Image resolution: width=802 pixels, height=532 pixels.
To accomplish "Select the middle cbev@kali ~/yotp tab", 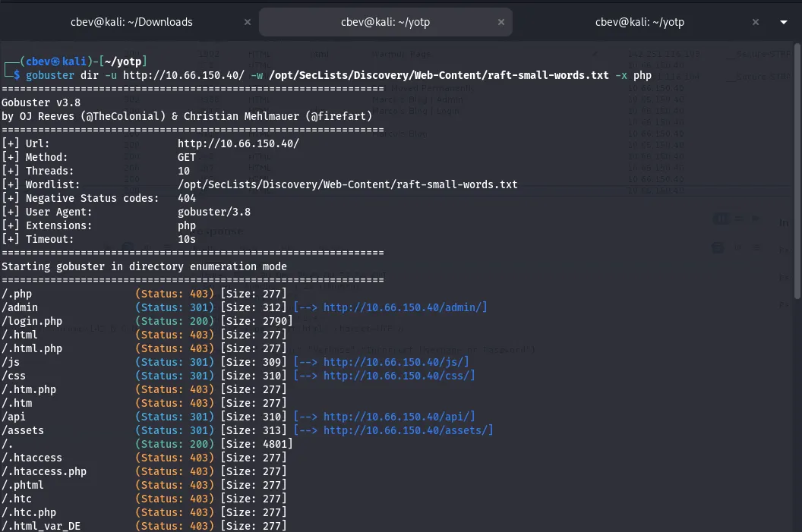I will point(385,22).
